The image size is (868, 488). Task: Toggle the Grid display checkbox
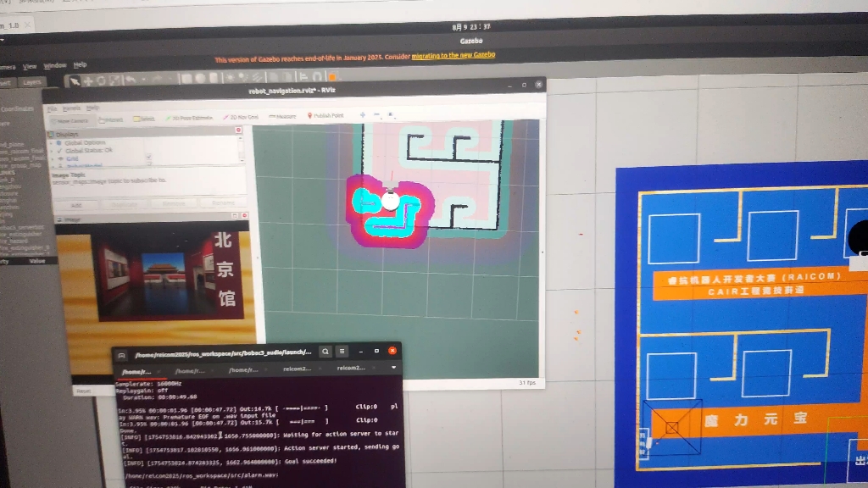point(148,158)
